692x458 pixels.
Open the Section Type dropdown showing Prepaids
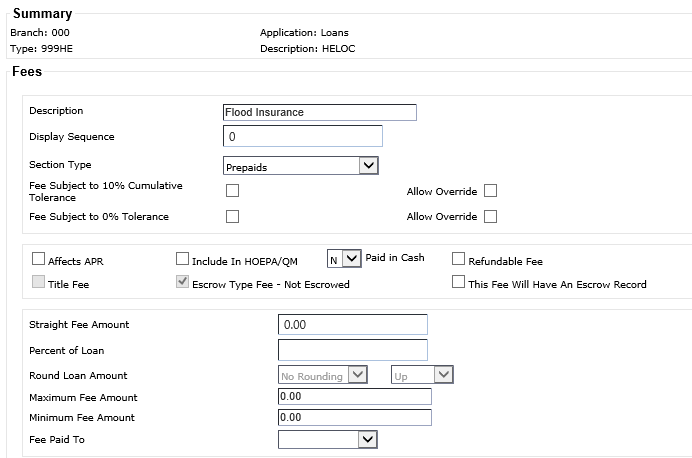point(301,166)
